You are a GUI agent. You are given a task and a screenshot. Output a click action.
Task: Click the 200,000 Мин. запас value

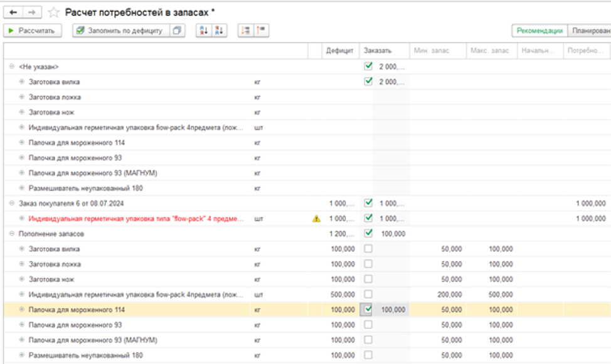click(x=450, y=294)
